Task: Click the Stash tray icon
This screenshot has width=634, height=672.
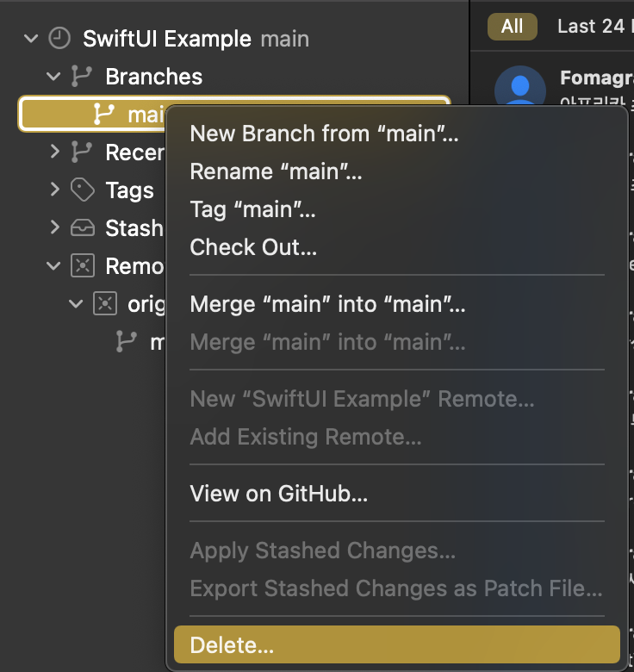Action: click(x=82, y=227)
